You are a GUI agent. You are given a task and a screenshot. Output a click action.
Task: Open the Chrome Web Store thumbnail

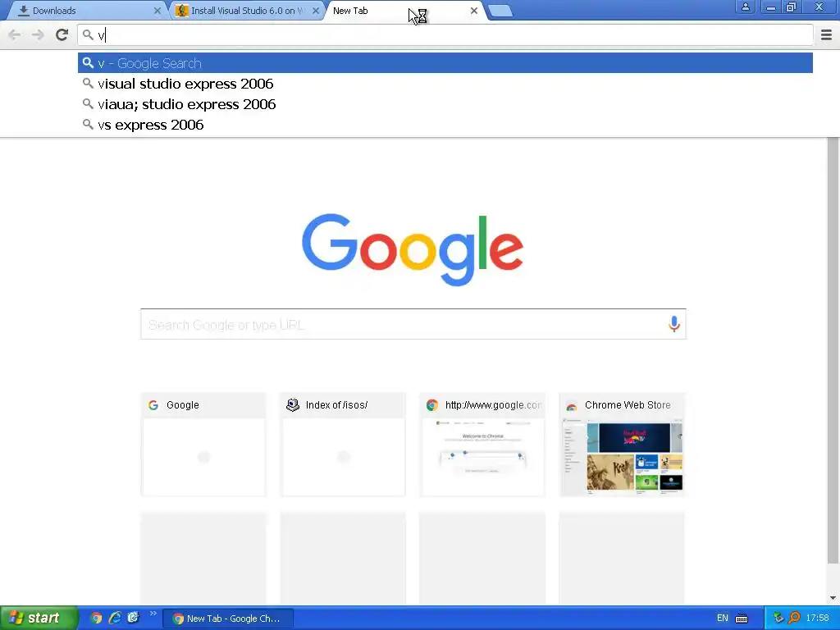click(x=622, y=445)
